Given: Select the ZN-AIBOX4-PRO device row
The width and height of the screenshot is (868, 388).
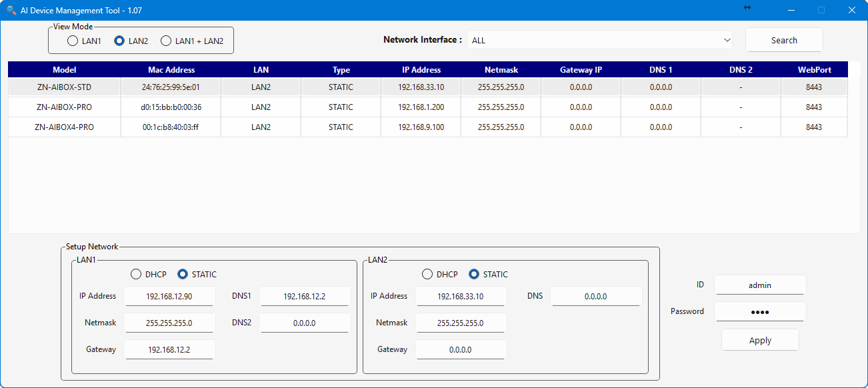Looking at the screenshot, I should click(64, 127).
